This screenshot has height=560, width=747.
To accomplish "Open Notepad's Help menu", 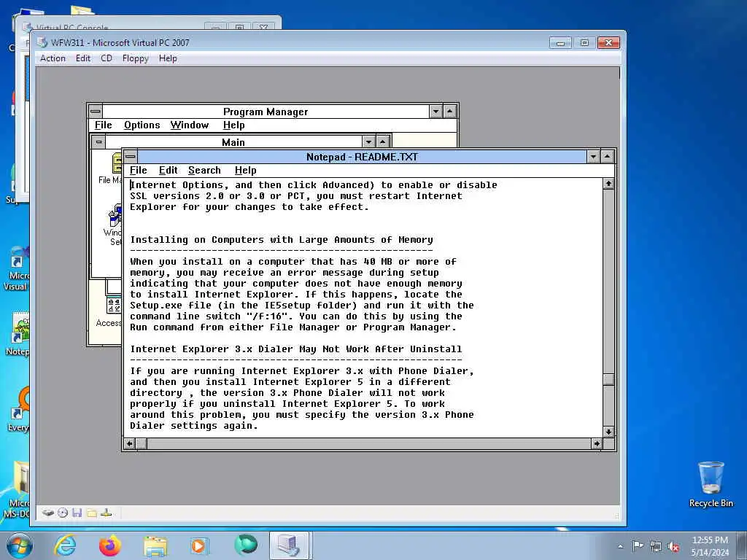I will point(245,171).
